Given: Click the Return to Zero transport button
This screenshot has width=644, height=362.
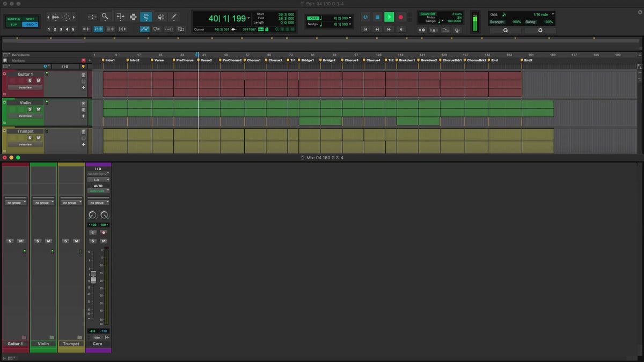Looking at the screenshot, I should point(365,29).
